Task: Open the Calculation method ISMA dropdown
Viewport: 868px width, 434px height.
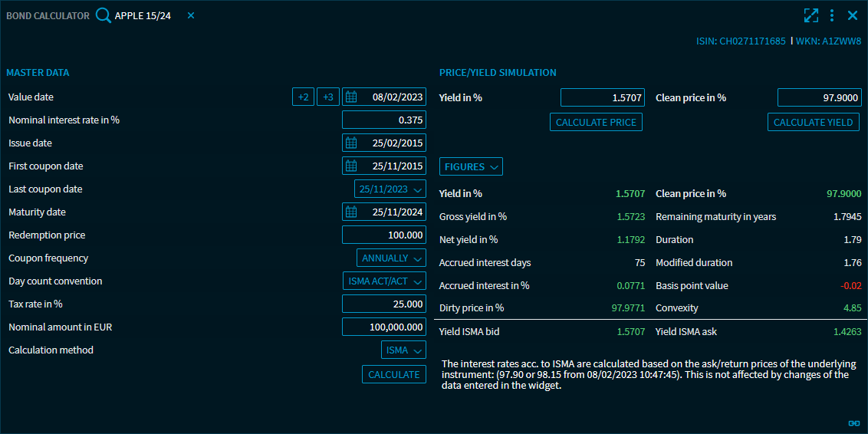Action: click(x=403, y=350)
